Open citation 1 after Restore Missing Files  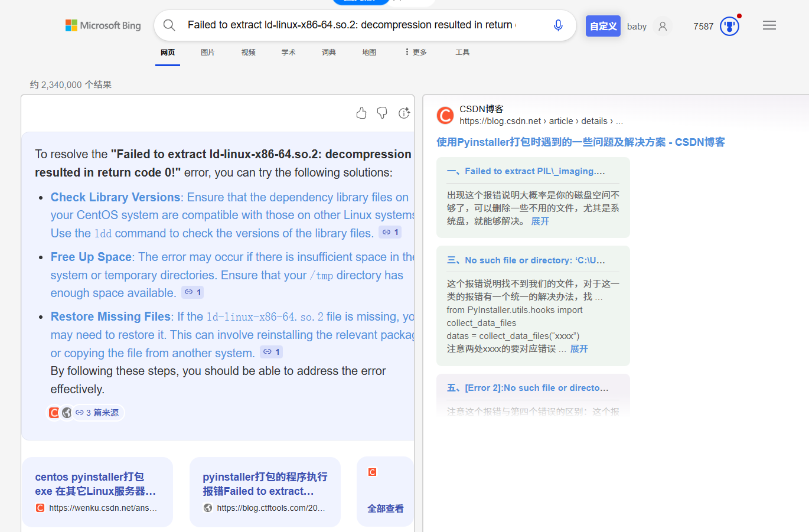tap(272, 352)
